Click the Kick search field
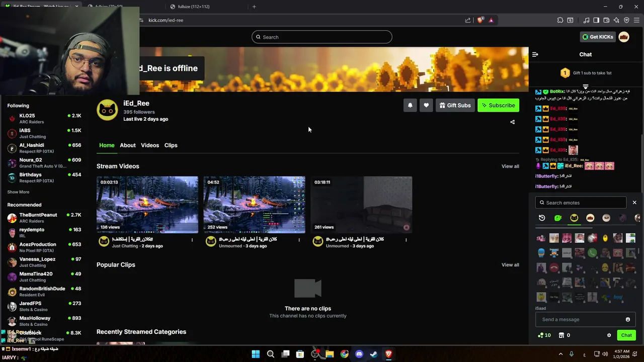644x362 pixels. tap(322, 37)
